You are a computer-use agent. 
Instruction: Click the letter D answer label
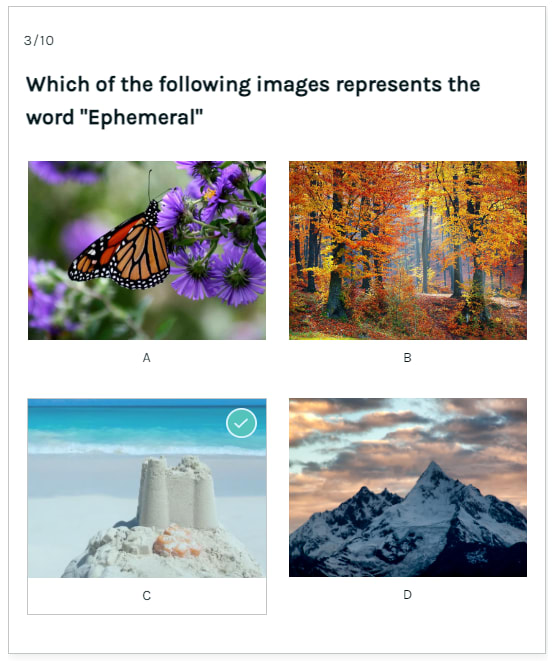click(407, 595)
